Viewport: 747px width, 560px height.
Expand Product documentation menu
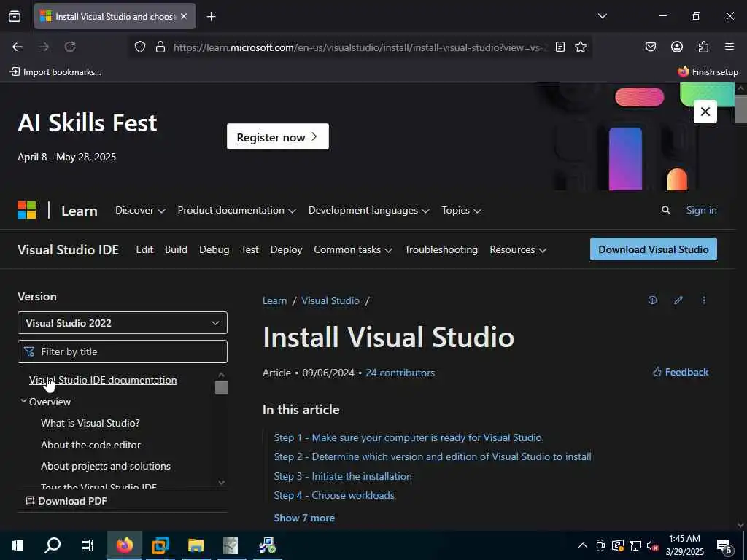236,211
